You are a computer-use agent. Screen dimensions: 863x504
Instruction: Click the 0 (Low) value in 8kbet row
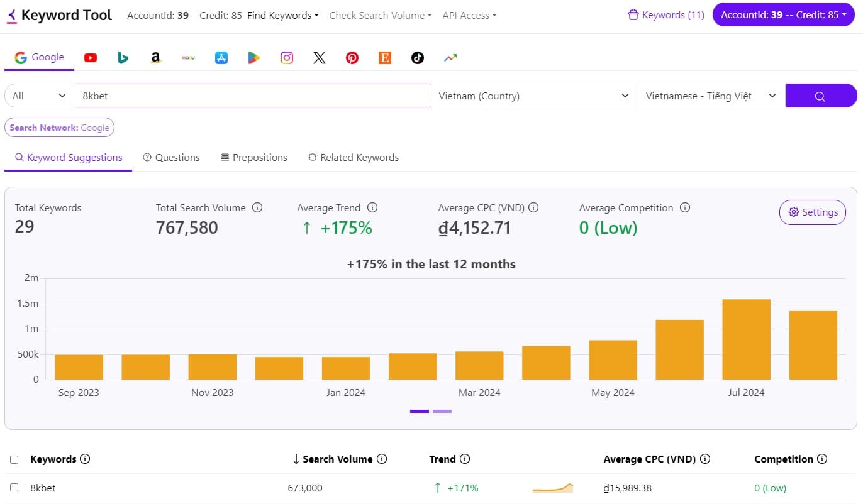(x=771, y=488)
